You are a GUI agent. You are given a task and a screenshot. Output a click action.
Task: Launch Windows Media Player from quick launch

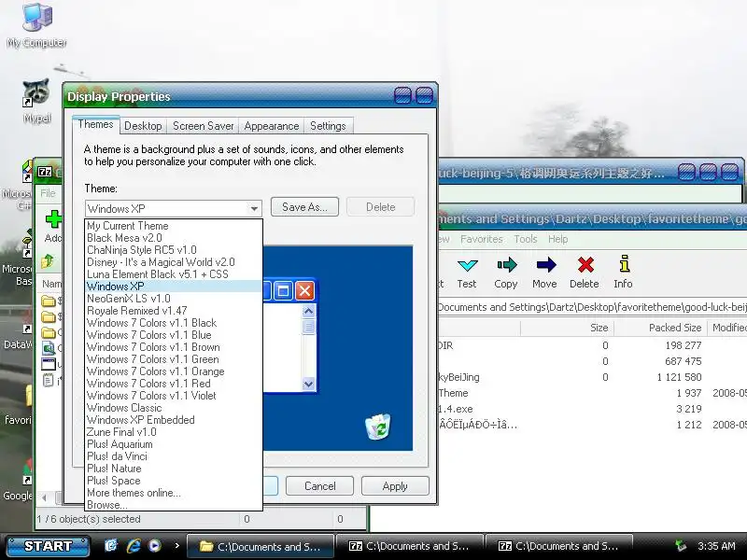pyautogui.click(x=155, y=546)
